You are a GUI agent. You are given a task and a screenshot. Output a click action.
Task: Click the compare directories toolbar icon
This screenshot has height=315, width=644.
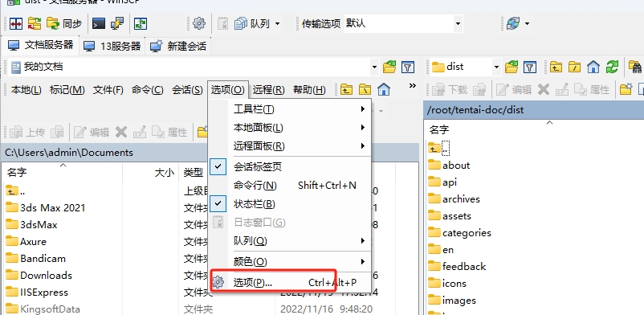[15, 23]
